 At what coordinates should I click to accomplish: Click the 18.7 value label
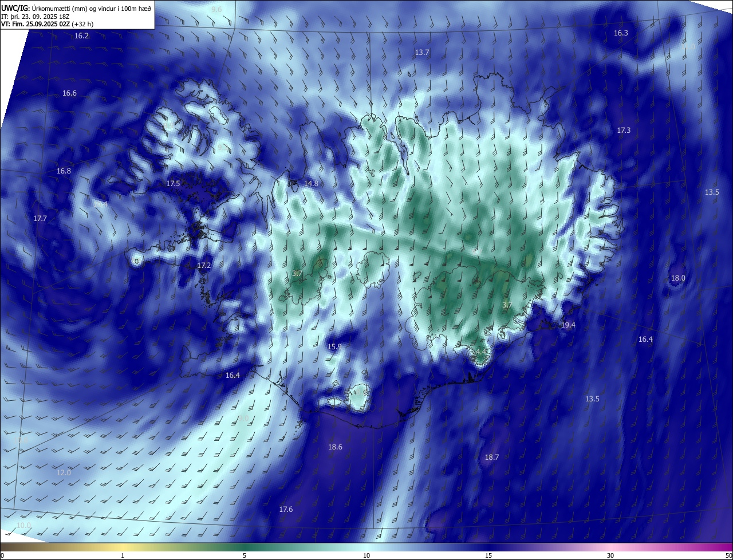tap(492, 458)
